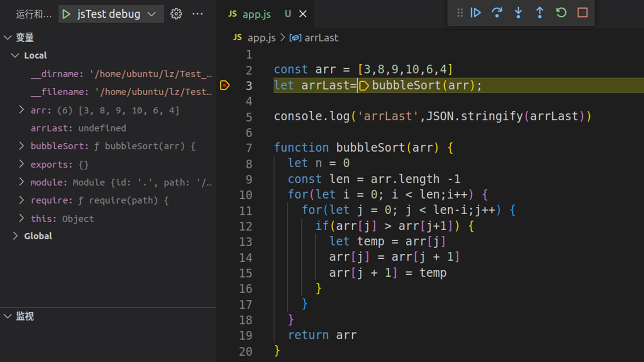This screenshot has height=362, width=644.
Task: Step out of the current function
Action: pos(539,13)
